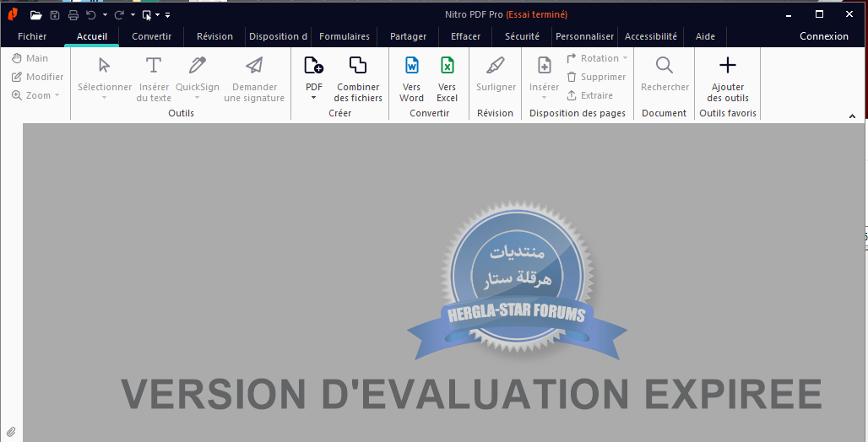The height and width of the screenshot is (442, 868).
Task: Click the Rotation pages button
Action: tap(593, 58)
